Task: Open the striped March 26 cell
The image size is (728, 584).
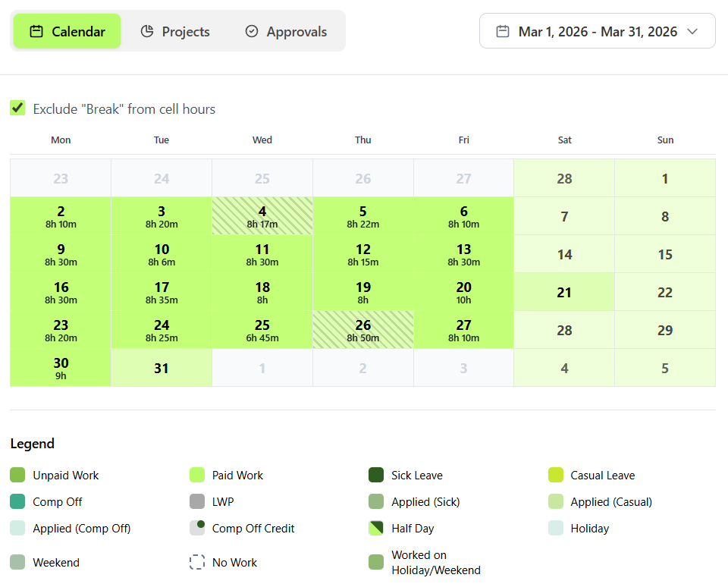Action: [363, 330]
